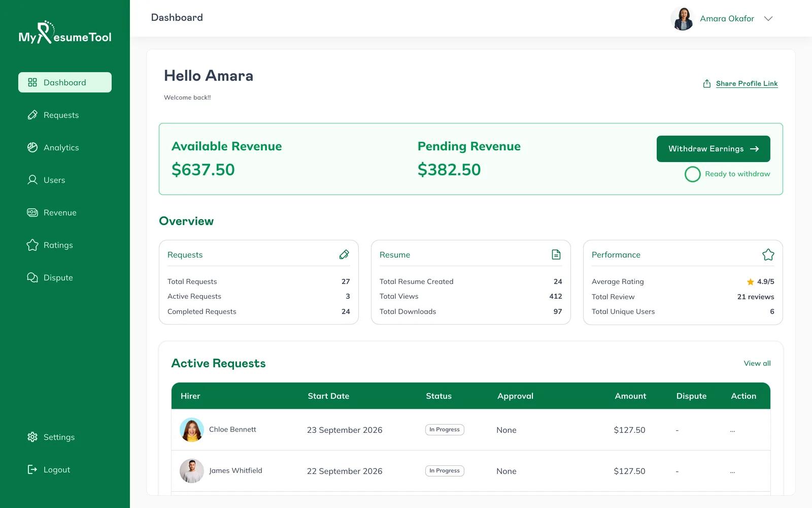Viewport: 812px width, 508px height.
Task: Click the In Progress badge for Chloe Bennett
Action: click(445, 430)
